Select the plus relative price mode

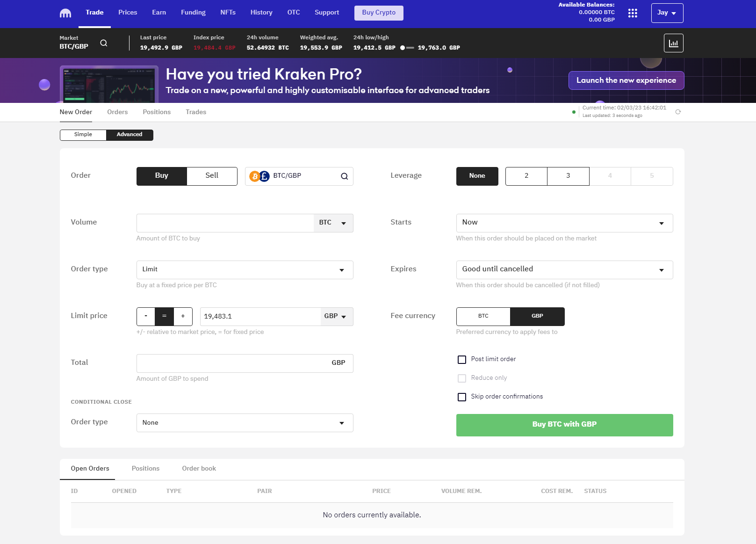click(x=183, y=317)
